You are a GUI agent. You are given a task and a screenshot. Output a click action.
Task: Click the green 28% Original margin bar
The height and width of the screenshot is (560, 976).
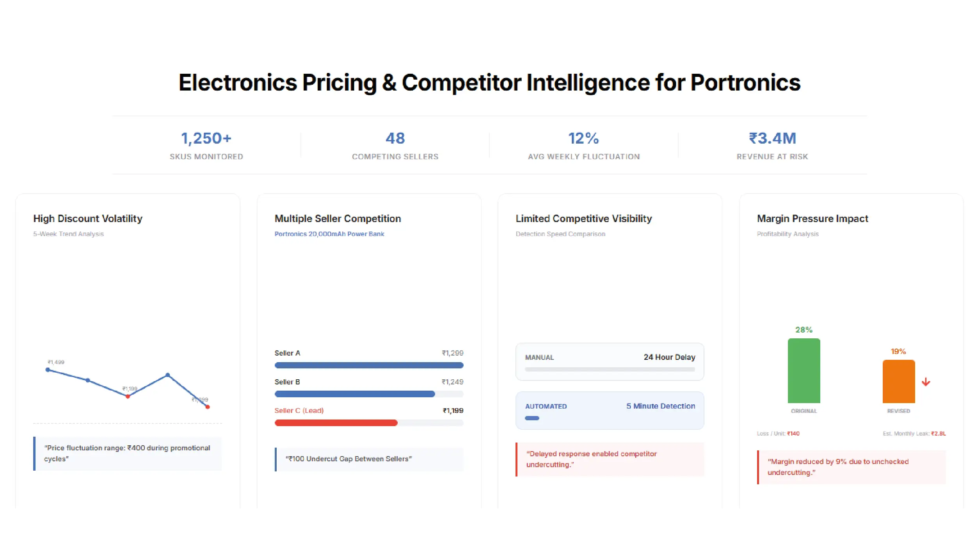(804, 370)
